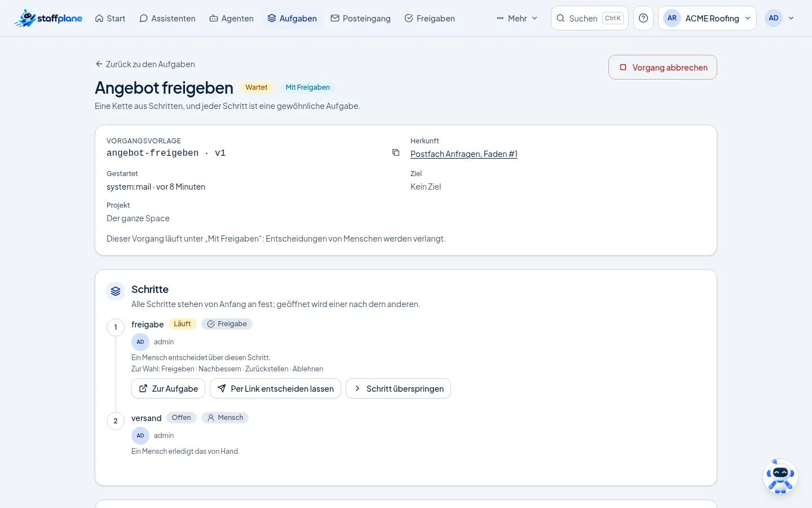Click the versand step title
Screen dimensions: 812x508
coord(147,418)
